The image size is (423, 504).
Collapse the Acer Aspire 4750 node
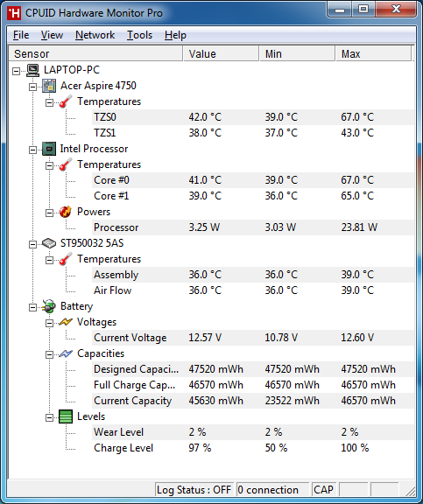32,87
